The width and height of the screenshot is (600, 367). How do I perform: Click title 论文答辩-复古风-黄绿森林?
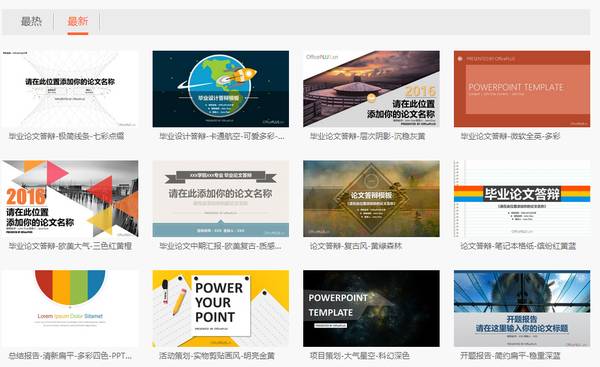(x=356, y=246)
